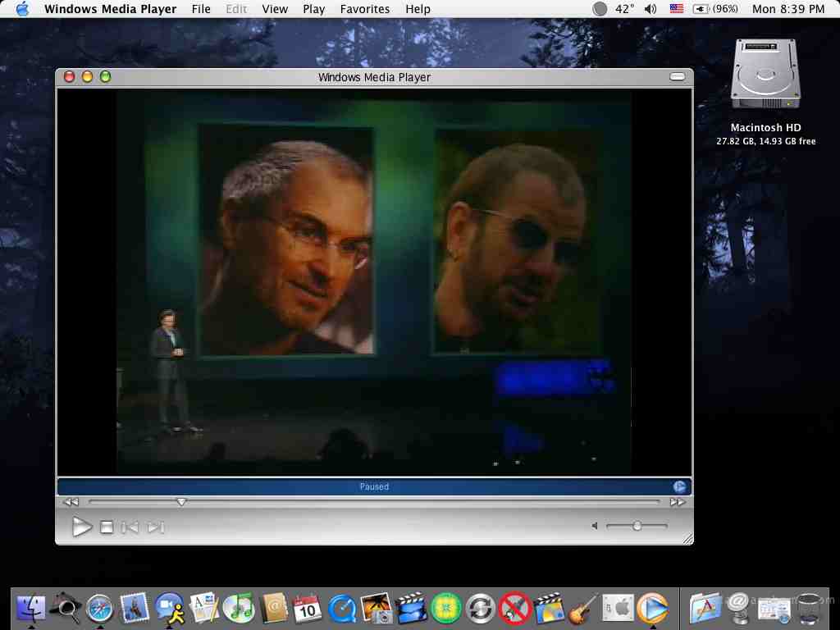Mute audio via the speaker icon

pyautogui.click(x=595, y=526)
